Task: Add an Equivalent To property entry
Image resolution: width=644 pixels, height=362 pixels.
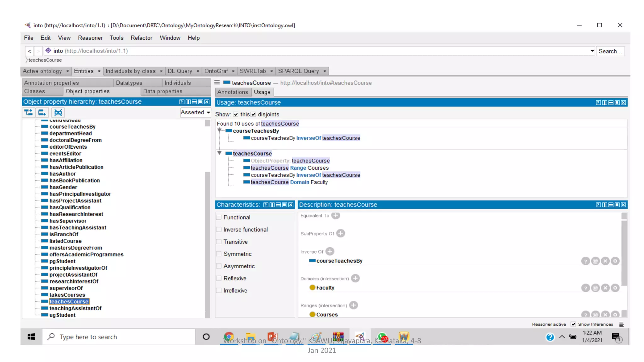Action: [336, 216]
